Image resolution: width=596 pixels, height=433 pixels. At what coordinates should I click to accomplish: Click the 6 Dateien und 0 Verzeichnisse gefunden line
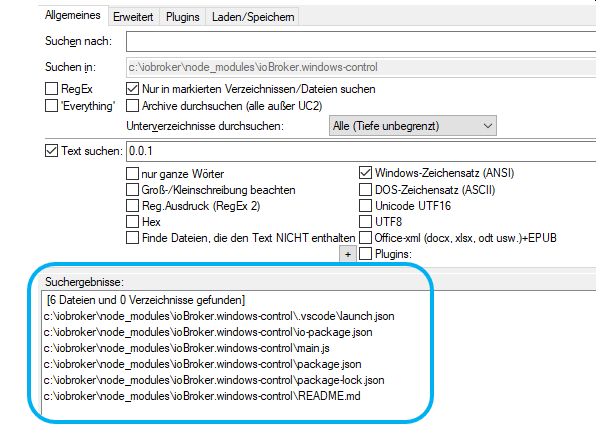pyautogui.click(x=146, y=300)
